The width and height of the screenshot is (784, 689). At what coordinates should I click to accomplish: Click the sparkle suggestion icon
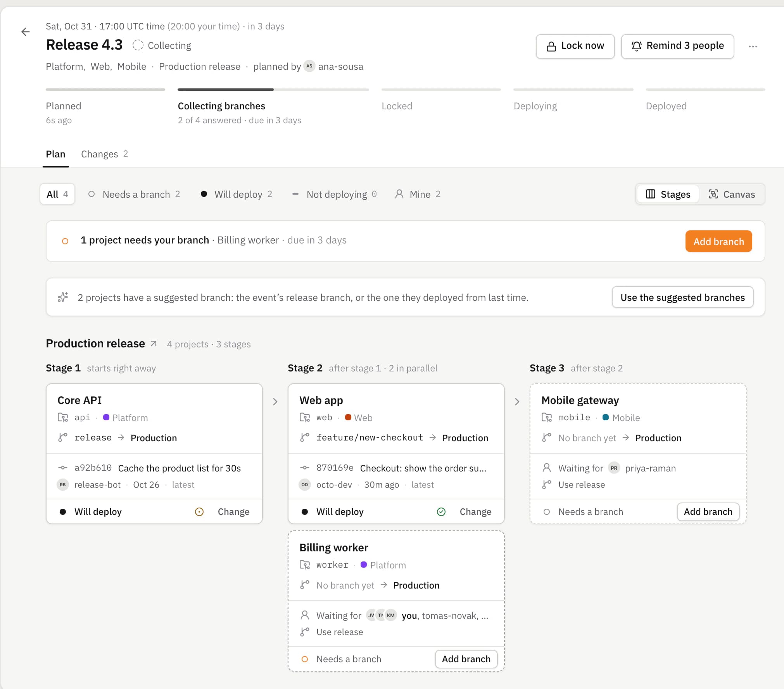pyautogui.click(x=63, y=297)
